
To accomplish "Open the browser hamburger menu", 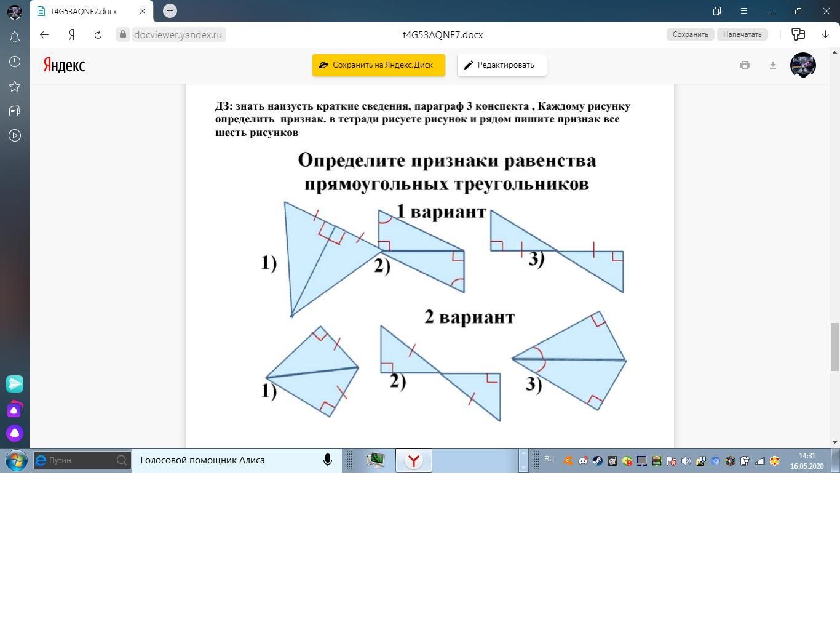I will pyautogui.click(x=743, y=11).
